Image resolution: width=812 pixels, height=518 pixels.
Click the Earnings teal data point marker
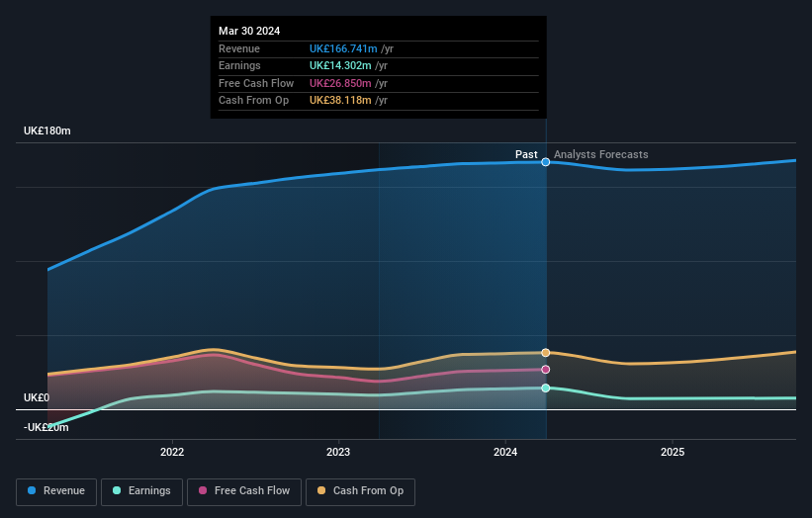coord(545,388)
